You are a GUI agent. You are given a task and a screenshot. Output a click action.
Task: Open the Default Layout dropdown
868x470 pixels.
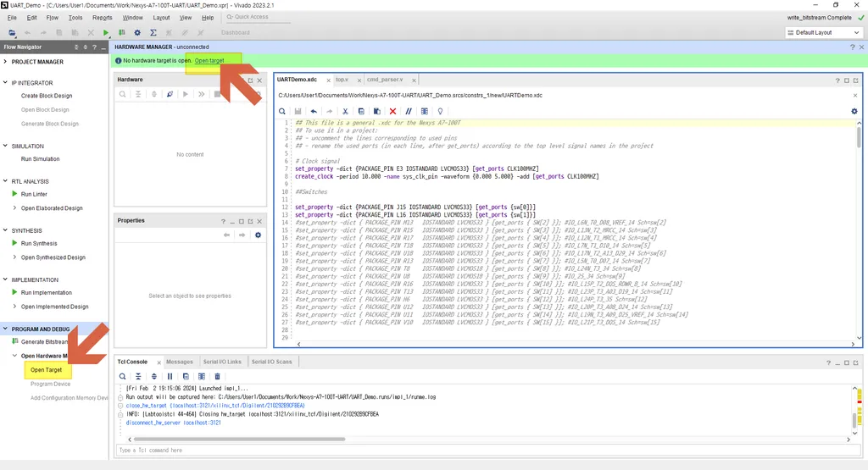823,33
